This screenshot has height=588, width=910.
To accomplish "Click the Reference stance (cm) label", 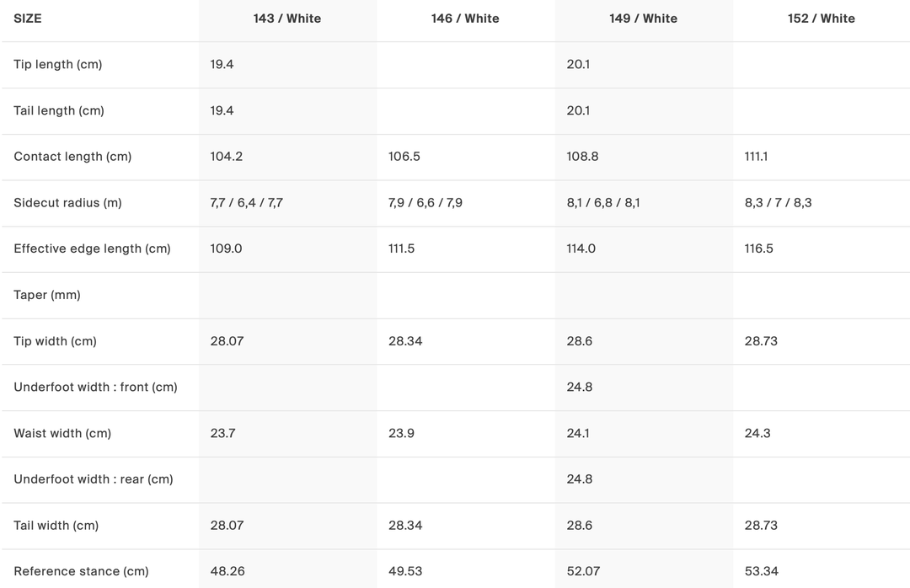I will click(x=81, y=571).
